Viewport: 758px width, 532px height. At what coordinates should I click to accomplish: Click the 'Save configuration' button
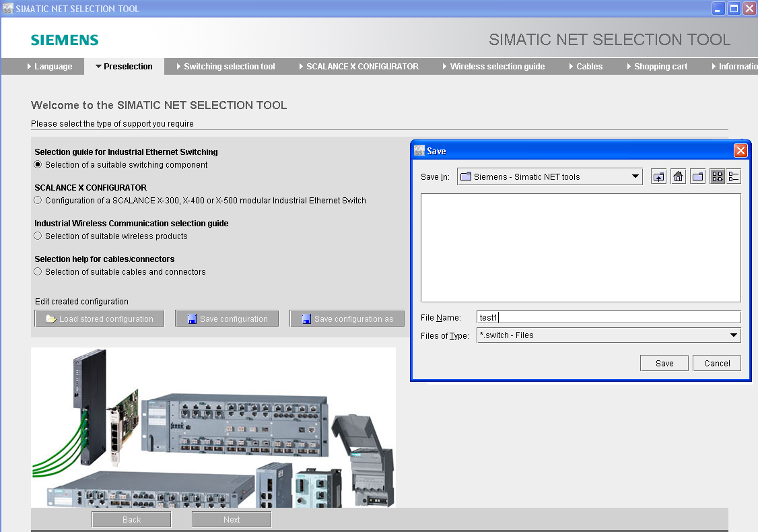coord(228,319)
